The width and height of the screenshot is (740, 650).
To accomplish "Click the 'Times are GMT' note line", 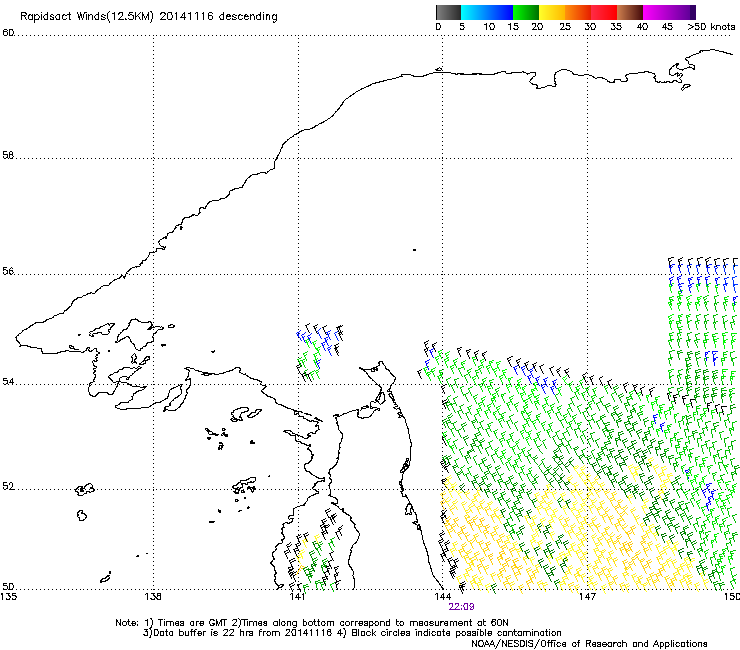I will click(x=312, y=623).
